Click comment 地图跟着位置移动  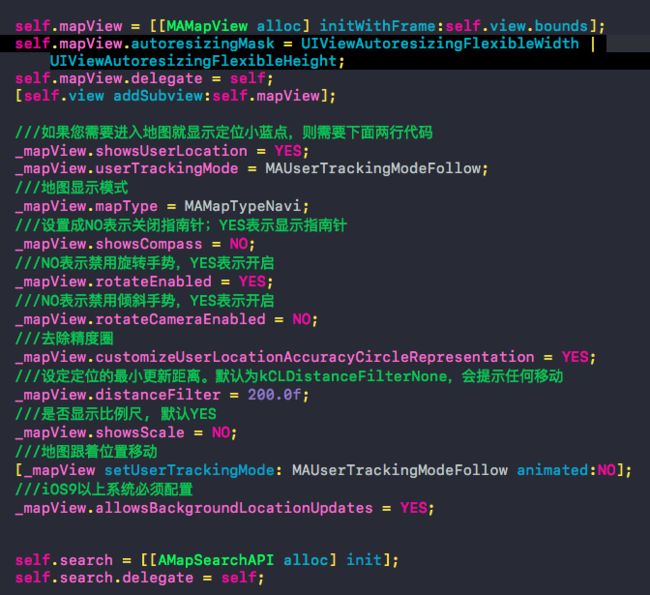(86, 452)
